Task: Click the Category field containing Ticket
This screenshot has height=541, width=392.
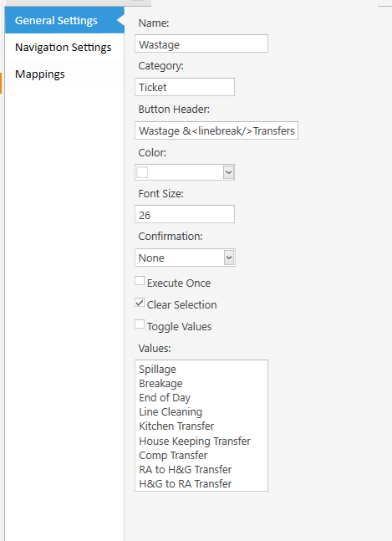Action: [185, 87]
